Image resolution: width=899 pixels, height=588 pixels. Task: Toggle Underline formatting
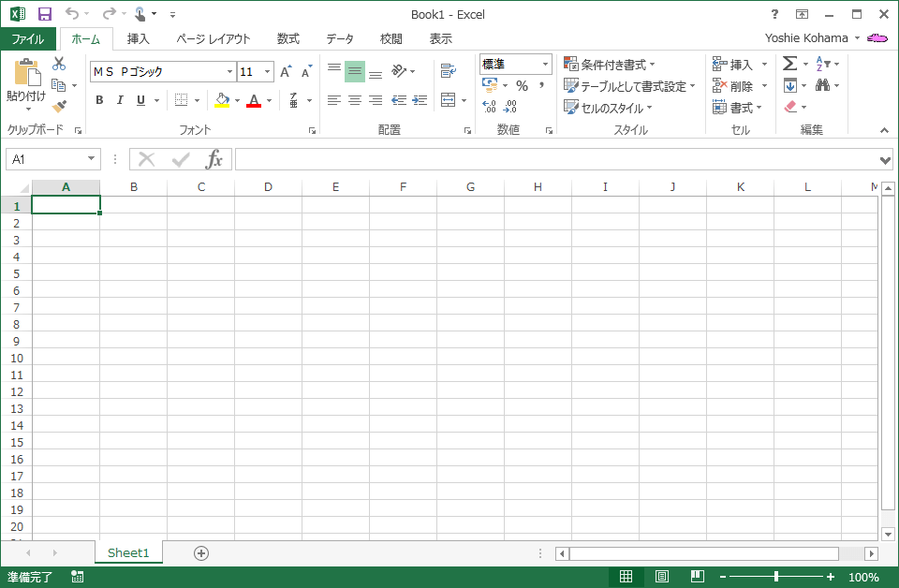pos(141,100)
